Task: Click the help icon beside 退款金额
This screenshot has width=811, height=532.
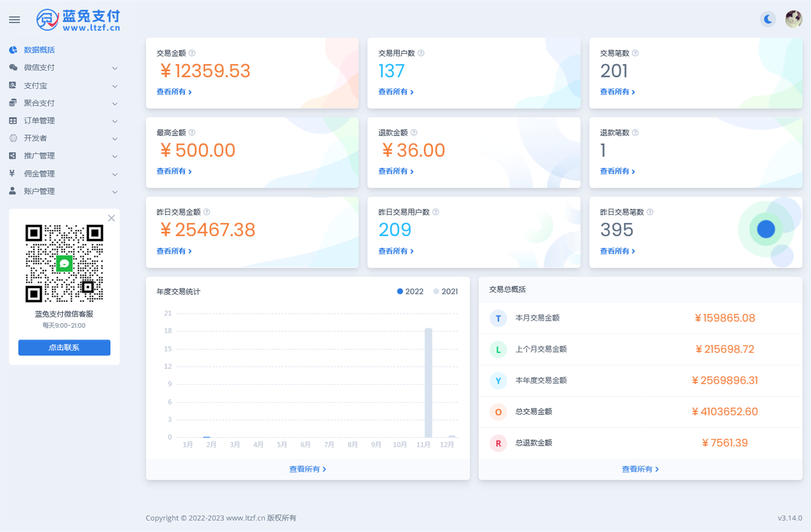Action: pos(414,132)
